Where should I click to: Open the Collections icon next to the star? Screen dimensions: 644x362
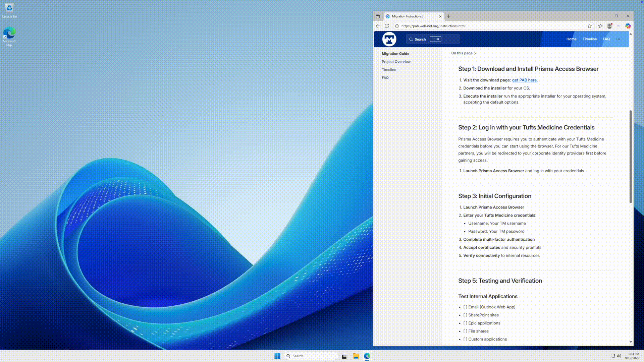tap(600, 26)
